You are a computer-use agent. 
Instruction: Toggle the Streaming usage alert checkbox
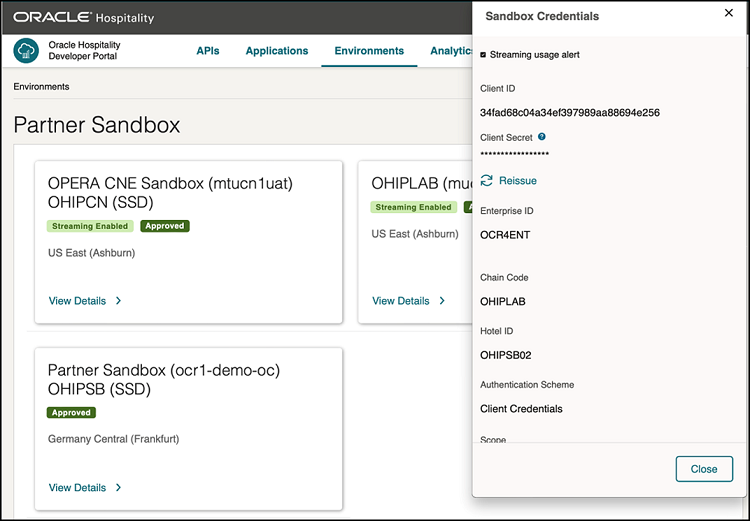(484, 55)
